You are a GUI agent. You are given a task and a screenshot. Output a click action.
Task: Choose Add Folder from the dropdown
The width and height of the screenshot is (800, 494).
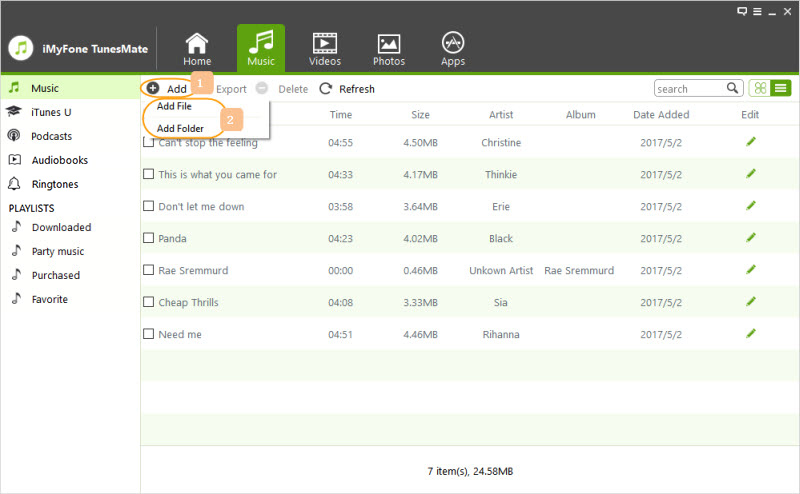pos(180,128)
